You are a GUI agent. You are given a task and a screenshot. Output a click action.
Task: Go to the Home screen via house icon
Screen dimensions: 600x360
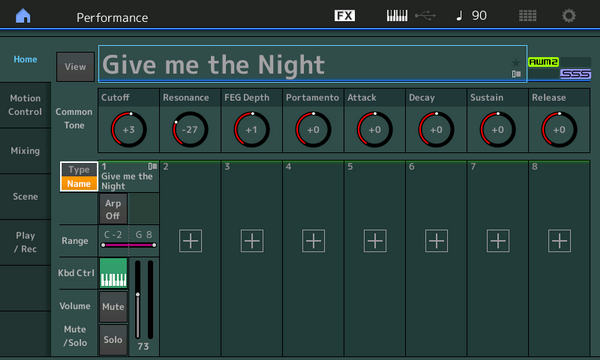23,16
